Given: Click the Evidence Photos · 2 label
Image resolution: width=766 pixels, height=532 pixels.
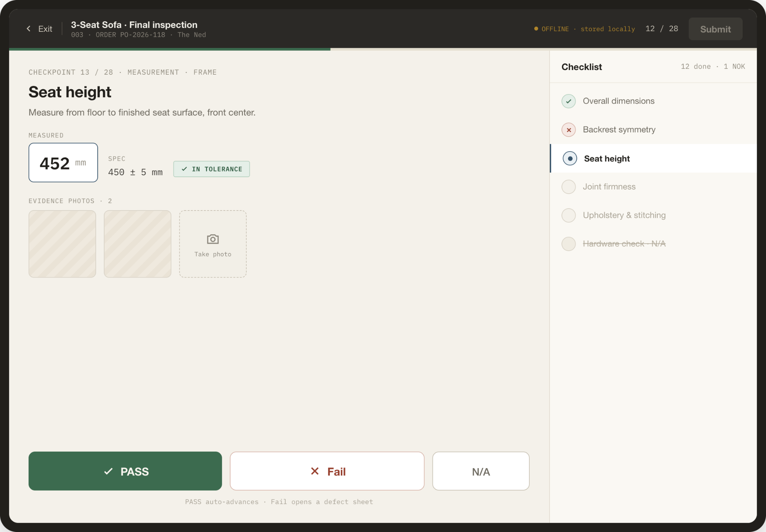Looking at the screenshot, I should tap(70, 201).
